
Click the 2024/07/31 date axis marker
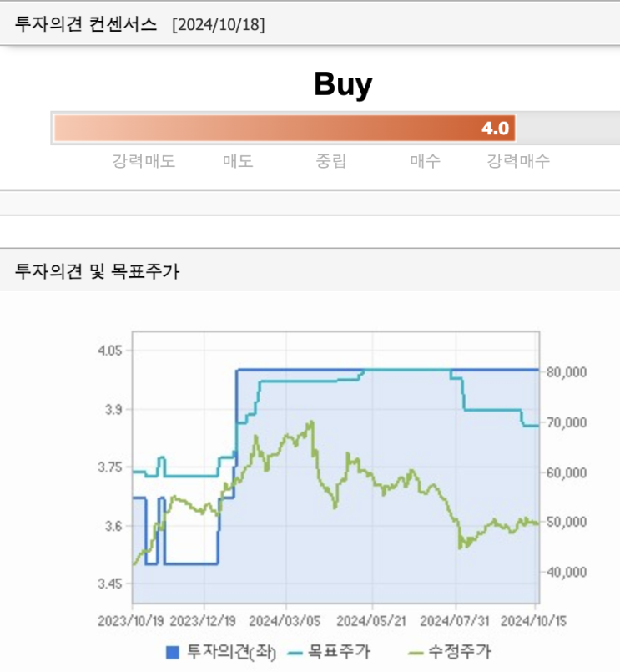point(454,621)
